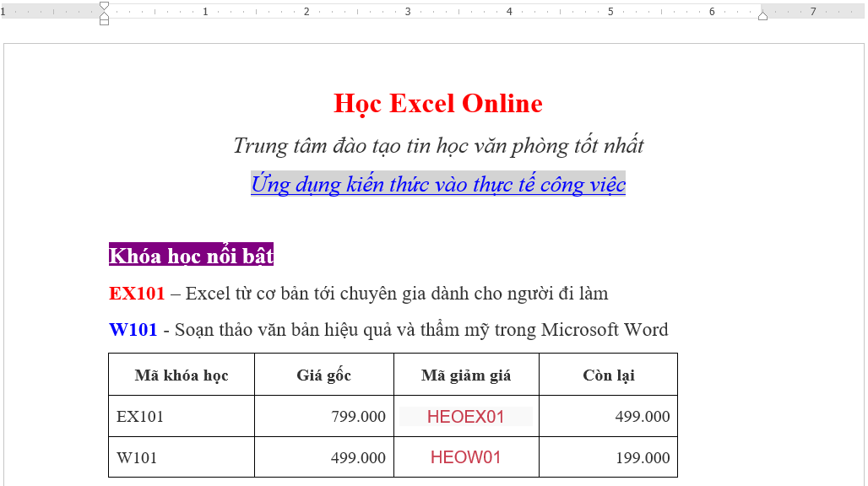Click the ruler at the 4-inch mark

tap(511, 13)
